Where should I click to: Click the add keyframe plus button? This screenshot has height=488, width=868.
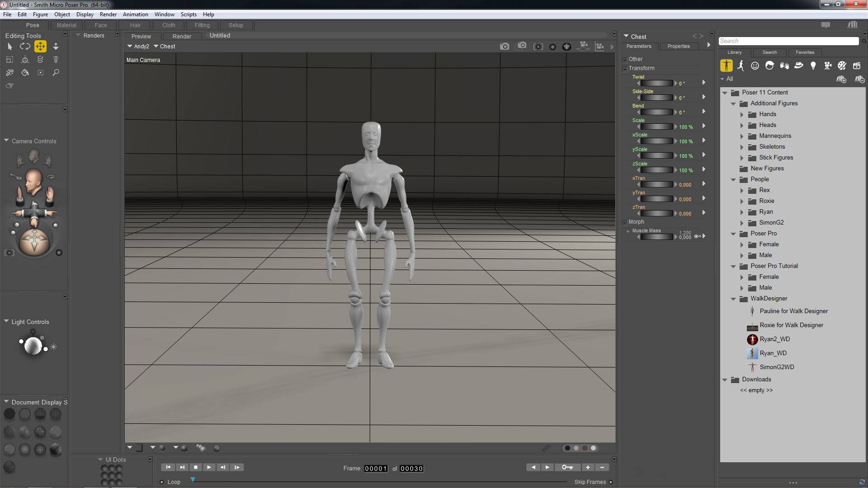[588, 467]
